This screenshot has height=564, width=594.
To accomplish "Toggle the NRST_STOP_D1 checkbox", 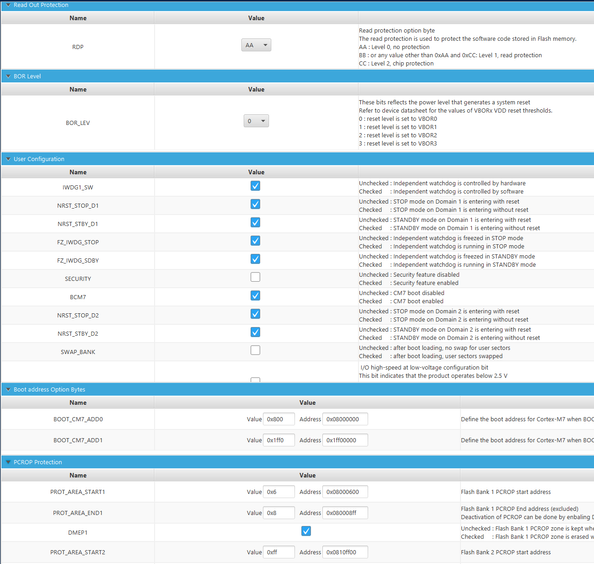I will (x=255, y=205).
